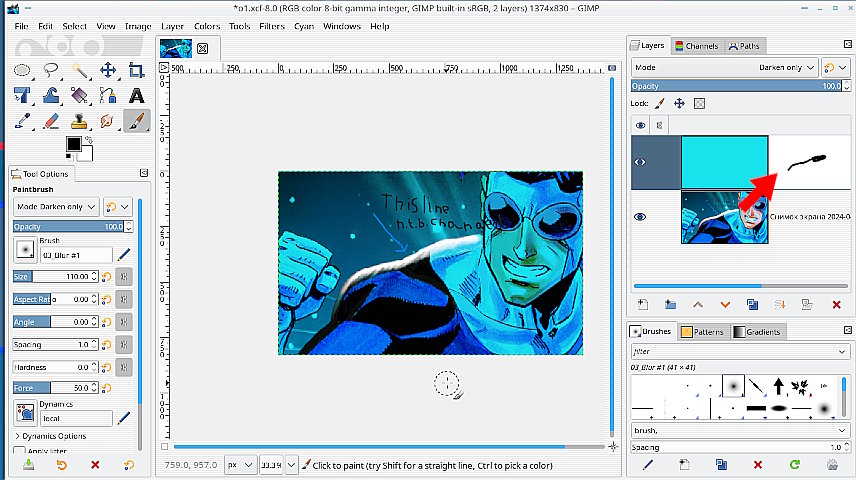Create a new layer from Layers panel

[x=642, y=304]
